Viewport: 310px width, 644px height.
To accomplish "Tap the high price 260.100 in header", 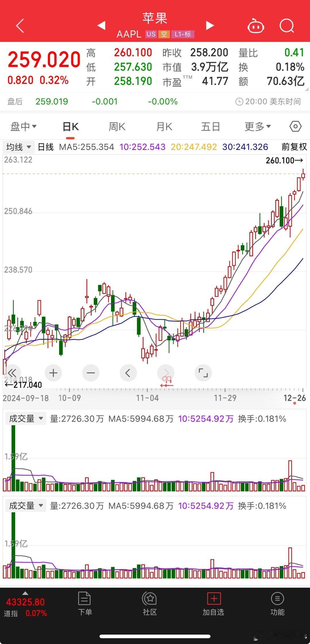I will click(x=133, y=53).
